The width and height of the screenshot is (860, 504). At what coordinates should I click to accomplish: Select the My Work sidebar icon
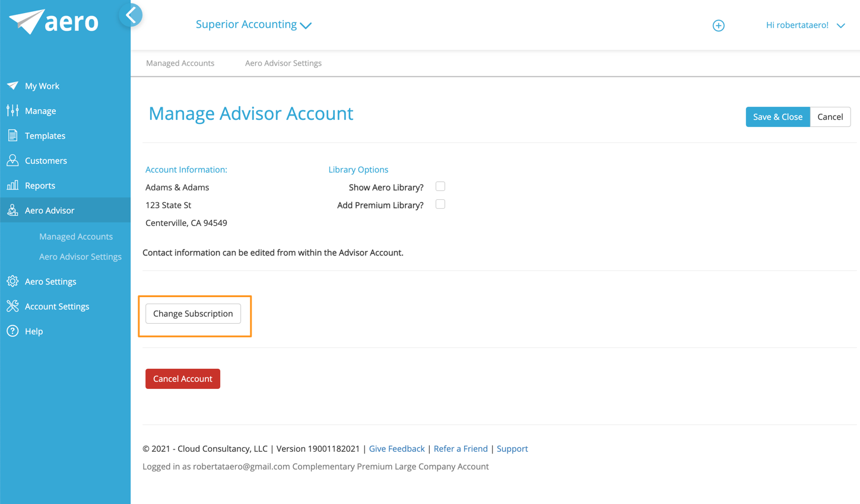coord(12,85)
